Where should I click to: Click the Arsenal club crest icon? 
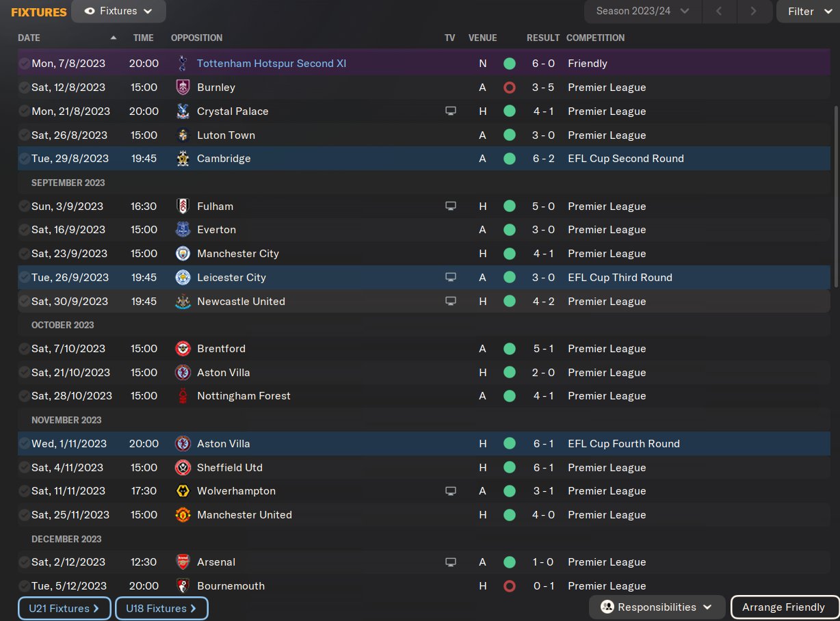click(182, 562)
